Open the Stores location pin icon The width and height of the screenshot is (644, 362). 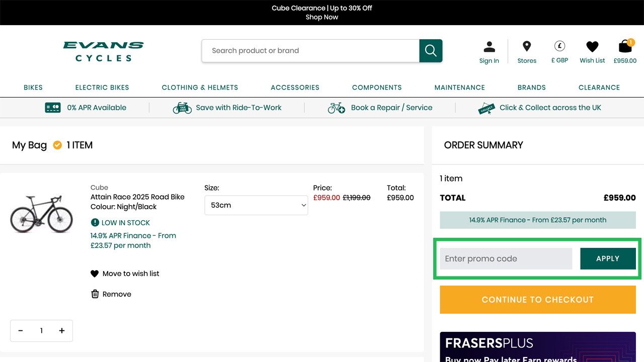coord(527,46)
